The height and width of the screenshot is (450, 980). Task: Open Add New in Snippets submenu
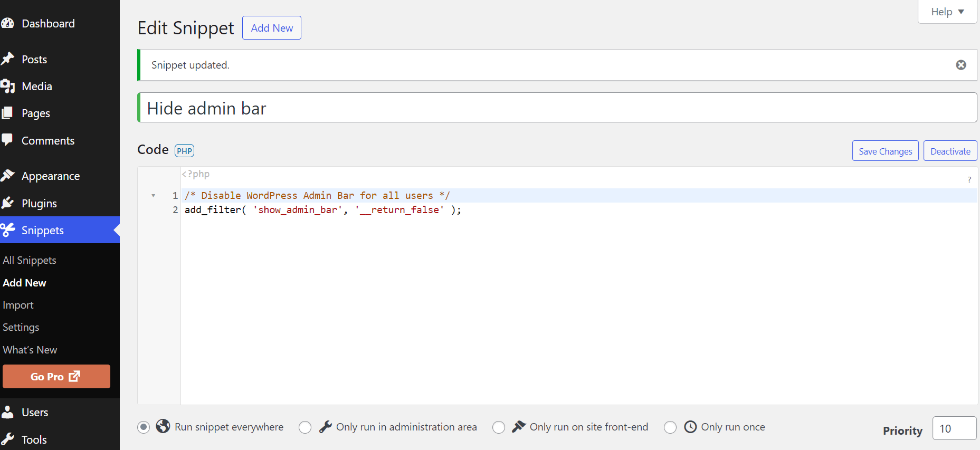pos(24,283)
